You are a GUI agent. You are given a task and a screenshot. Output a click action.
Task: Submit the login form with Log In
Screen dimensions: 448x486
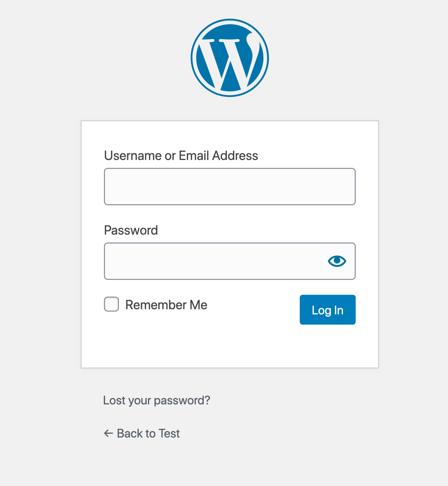327,310
